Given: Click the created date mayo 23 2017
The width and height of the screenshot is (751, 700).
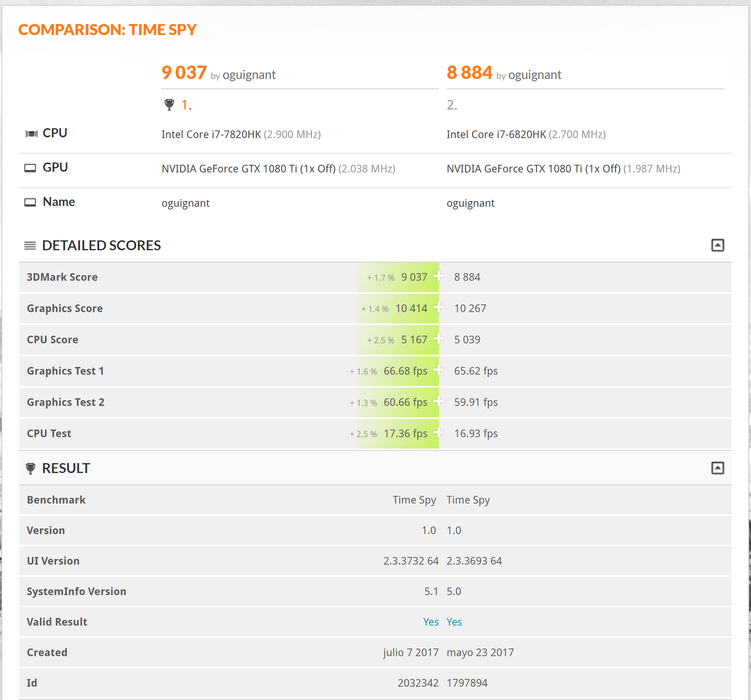Looking at the screenshot, I should 480,652.
